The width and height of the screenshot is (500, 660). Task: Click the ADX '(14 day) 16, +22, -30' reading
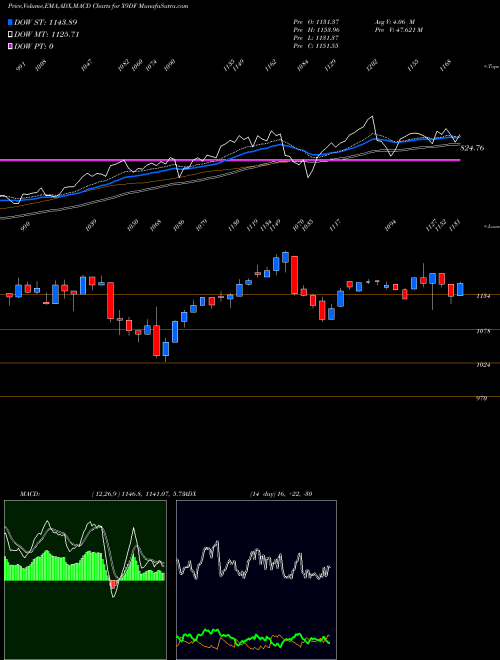(x=281, y=493)
